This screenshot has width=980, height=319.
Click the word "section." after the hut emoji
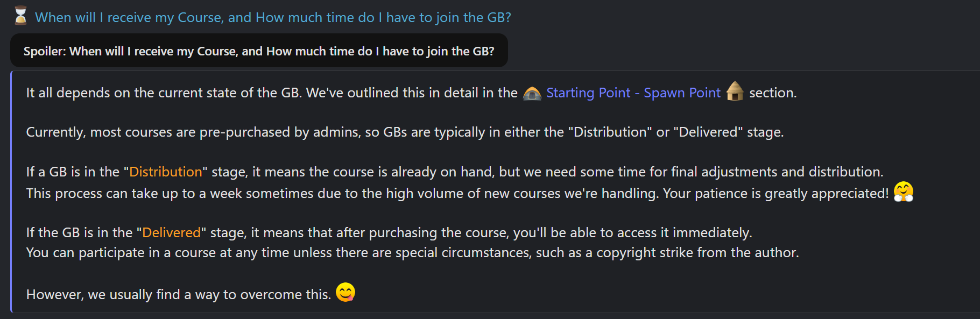tap(773, 93)
